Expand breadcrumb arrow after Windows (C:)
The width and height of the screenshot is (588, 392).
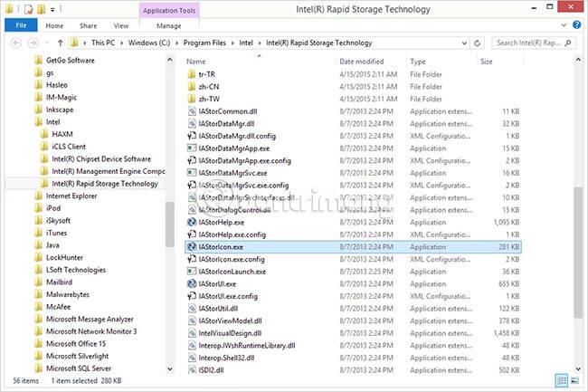point(176,43)
